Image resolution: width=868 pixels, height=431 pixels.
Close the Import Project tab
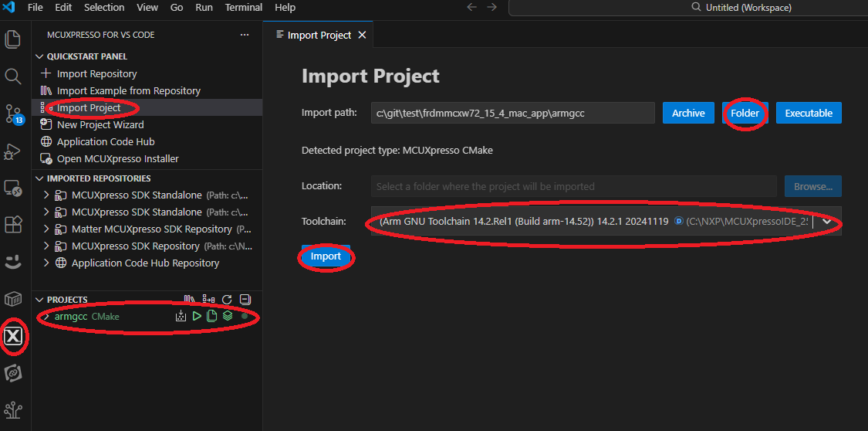point(362,36)
